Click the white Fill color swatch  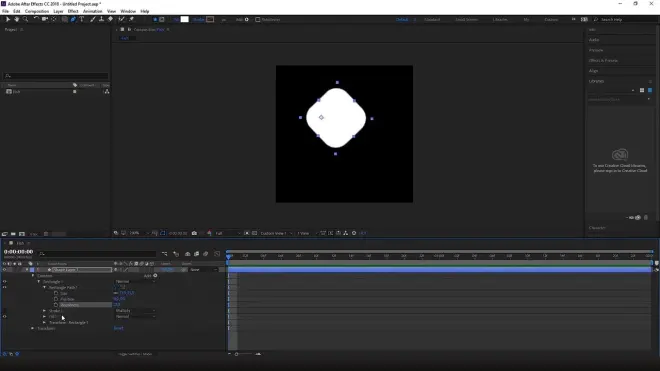pos(184,19)
